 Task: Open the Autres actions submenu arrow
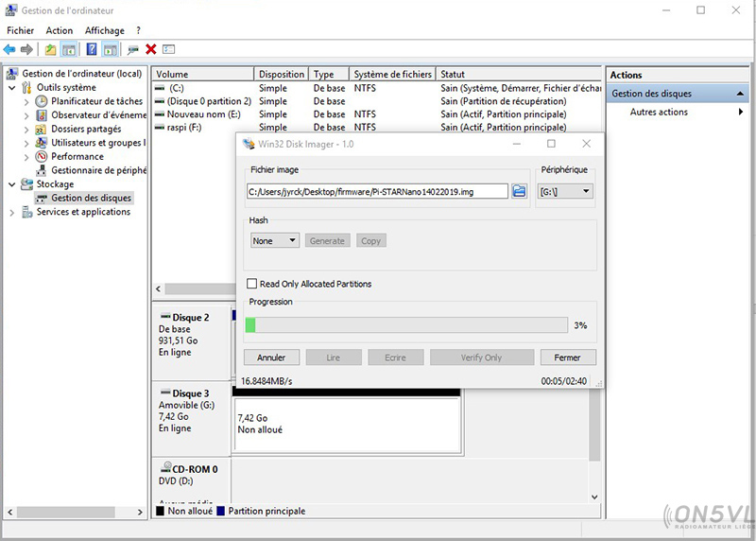pyautogui.click(x=741, y=112)
